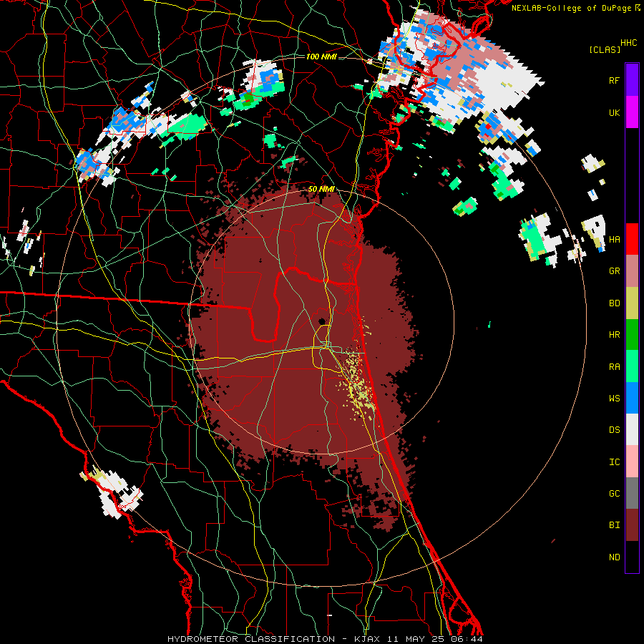Click the BI legend label

[x=614, y=525]
